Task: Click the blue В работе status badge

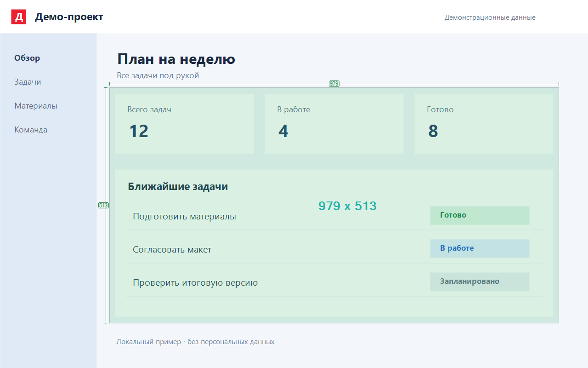Action: (x=480, y=248)
